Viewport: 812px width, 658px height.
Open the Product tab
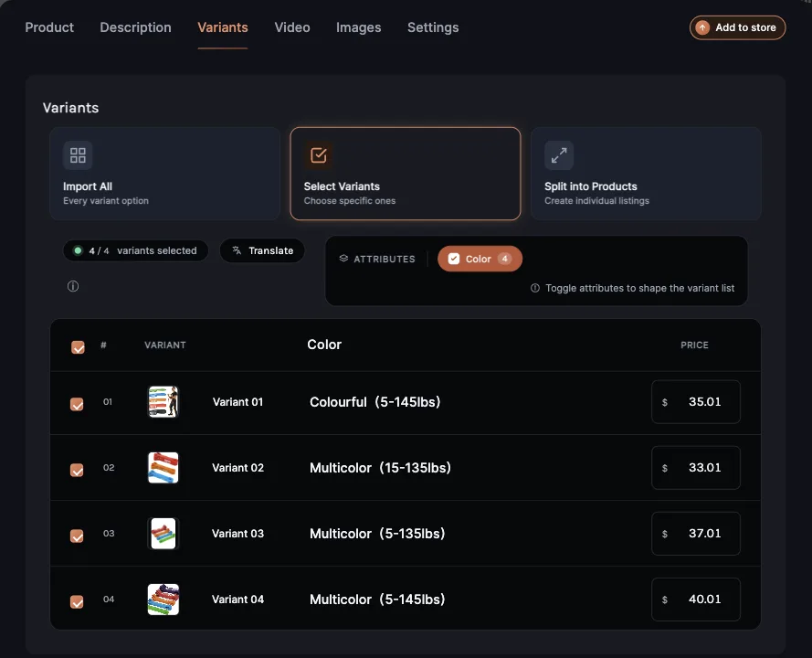[49, 27]
